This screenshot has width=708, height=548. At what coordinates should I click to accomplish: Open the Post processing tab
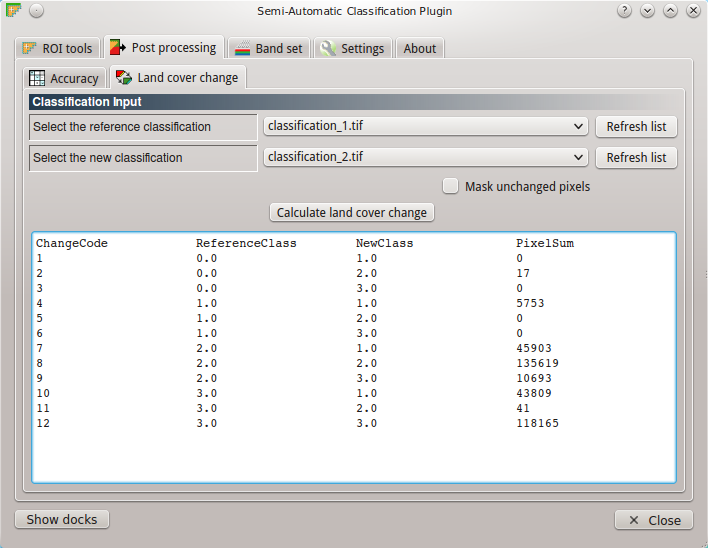coord(164,47)
